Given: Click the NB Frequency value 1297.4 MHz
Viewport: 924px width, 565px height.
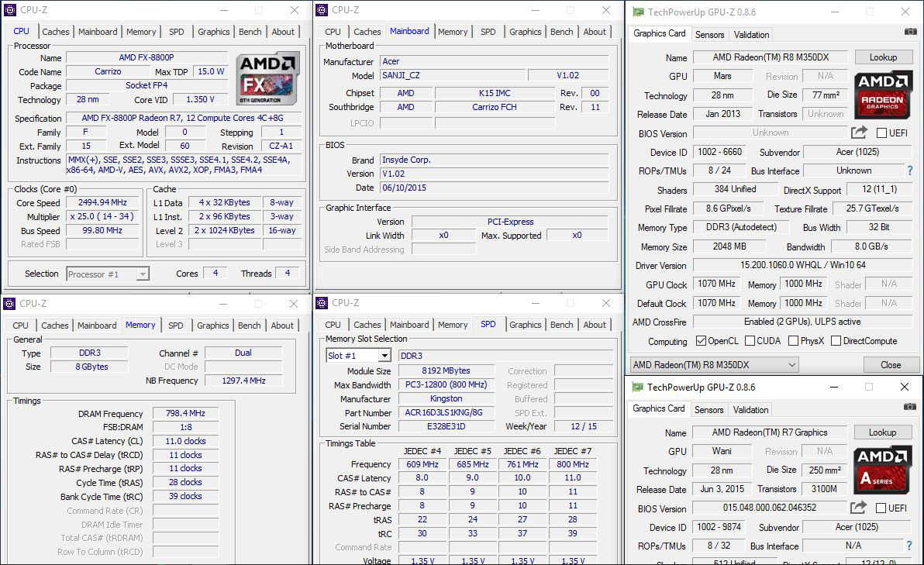Looking at the screenshot, I should tap(244, 381).
